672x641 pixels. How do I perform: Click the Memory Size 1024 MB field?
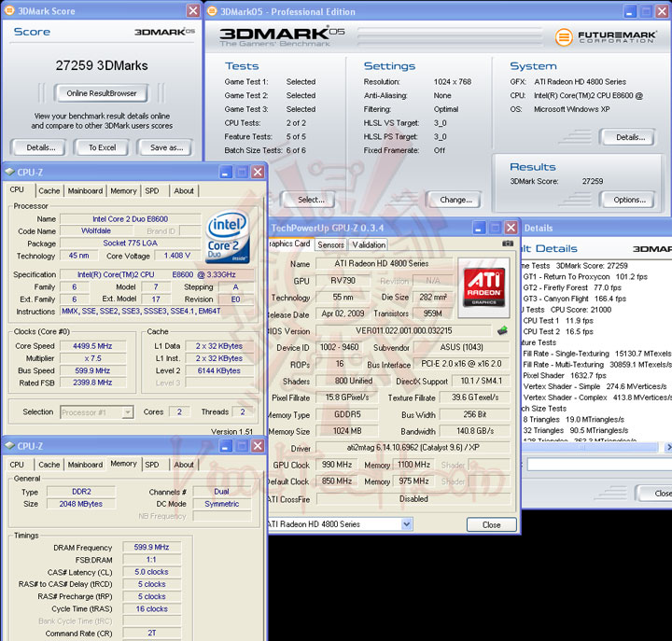347,431
